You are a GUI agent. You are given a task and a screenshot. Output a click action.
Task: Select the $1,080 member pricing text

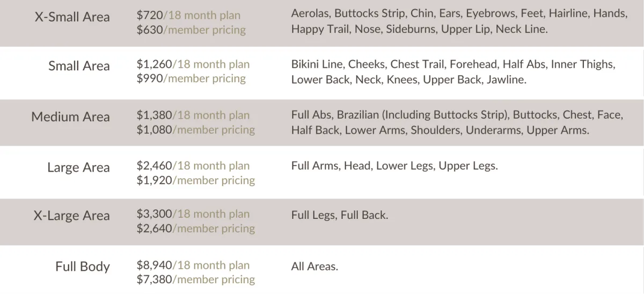pyautogui.click(x=196, y=129)
